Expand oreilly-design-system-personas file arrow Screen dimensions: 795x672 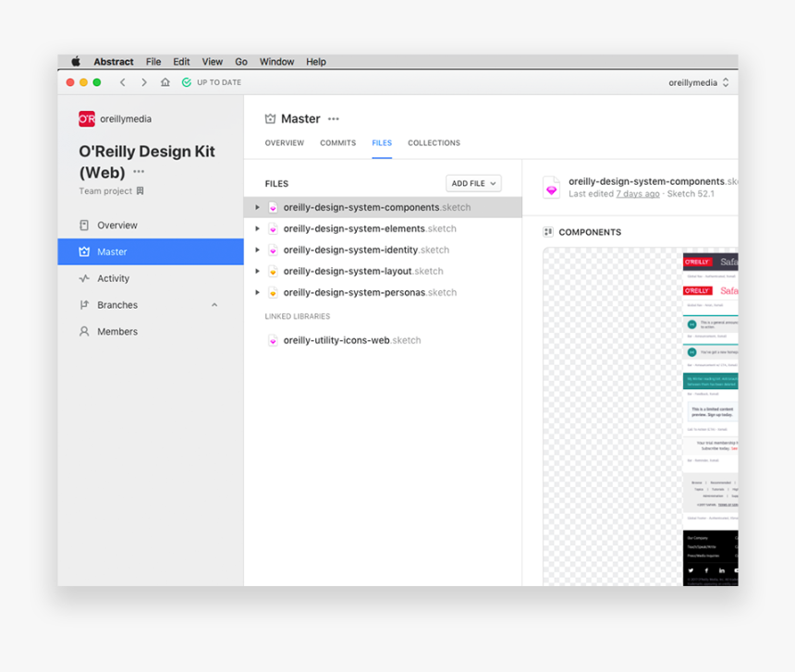(258, 292)
